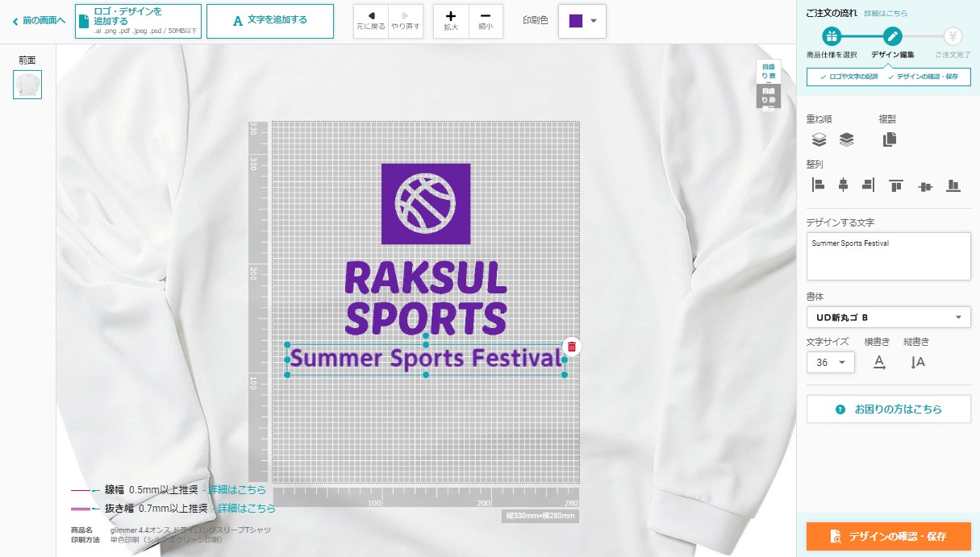Screen dimensions: 980x557
Task: Set text to 横書き horizontal writing
Action: (880, 363)
